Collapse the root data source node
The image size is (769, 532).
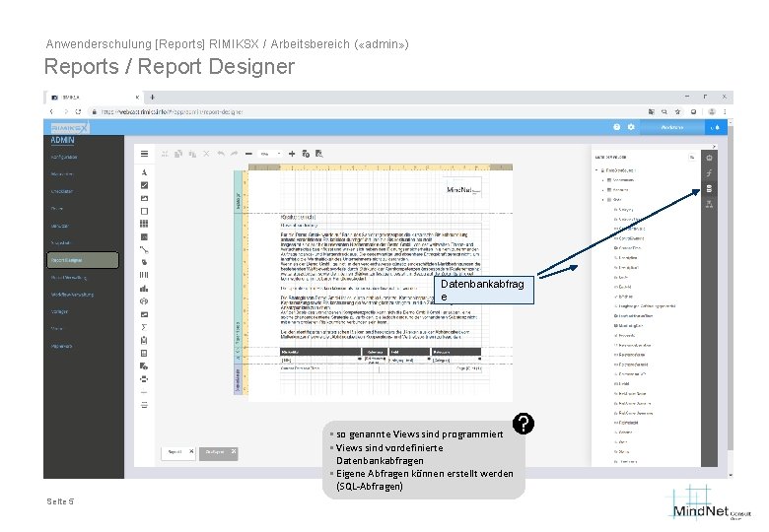[596, 170]
